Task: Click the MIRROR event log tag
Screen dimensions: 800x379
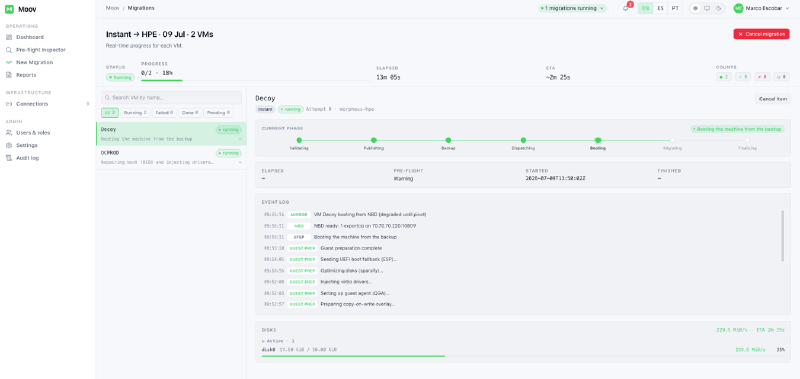Action: pyautogui.click(x=299, y=215)
